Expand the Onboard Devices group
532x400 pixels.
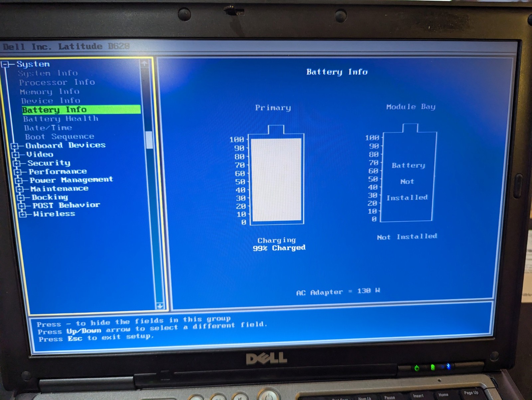coord(14,146)
